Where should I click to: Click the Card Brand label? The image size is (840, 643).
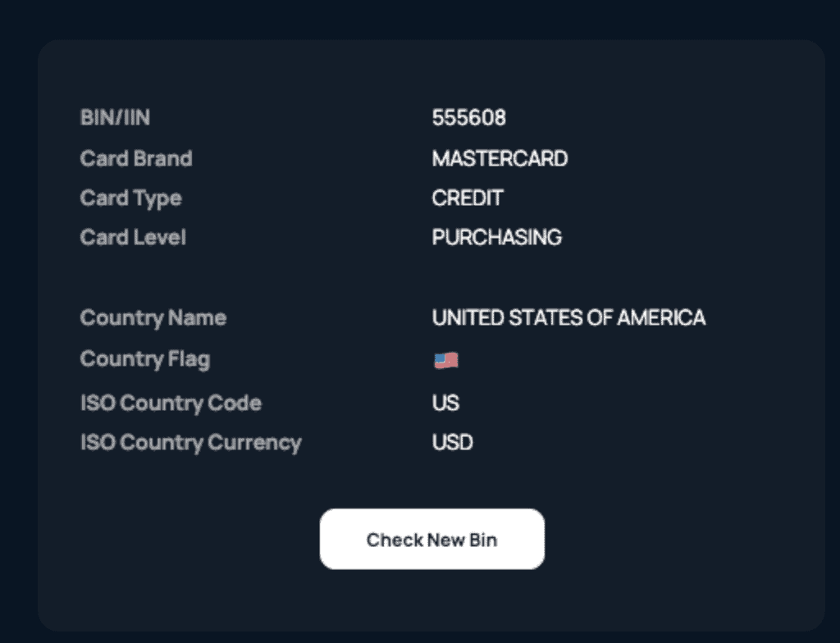pos(136,158)
